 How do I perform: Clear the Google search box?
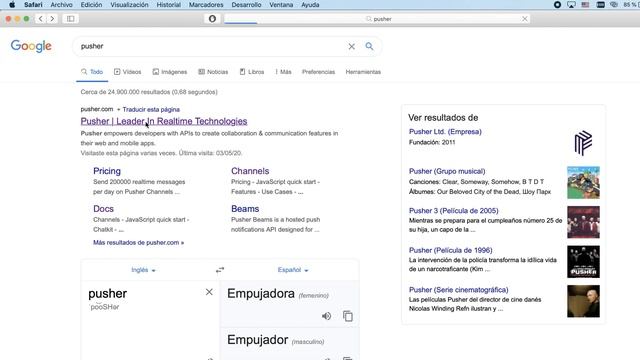(x=351, y=47)
